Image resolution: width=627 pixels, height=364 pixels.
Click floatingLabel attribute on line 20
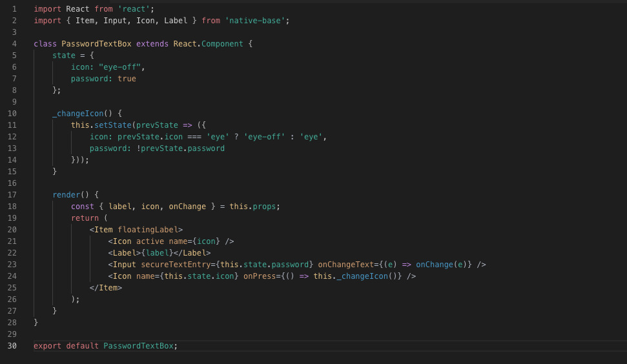point(148,229)
